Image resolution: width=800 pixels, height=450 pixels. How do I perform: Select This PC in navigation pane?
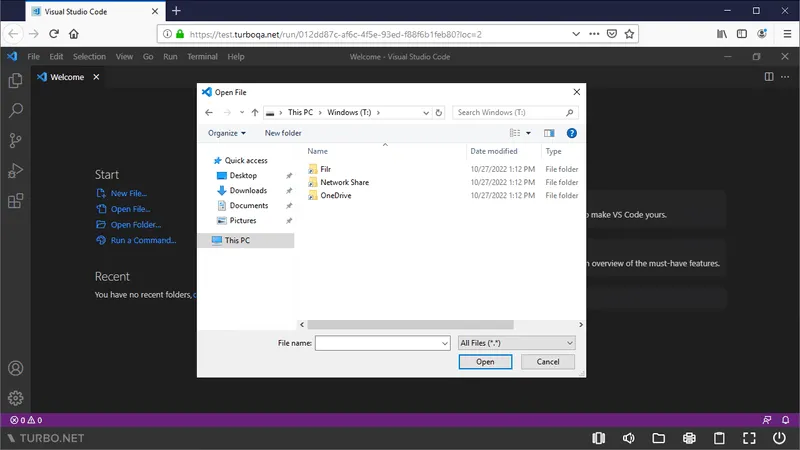pyautogui.click(x=246, y=240)
